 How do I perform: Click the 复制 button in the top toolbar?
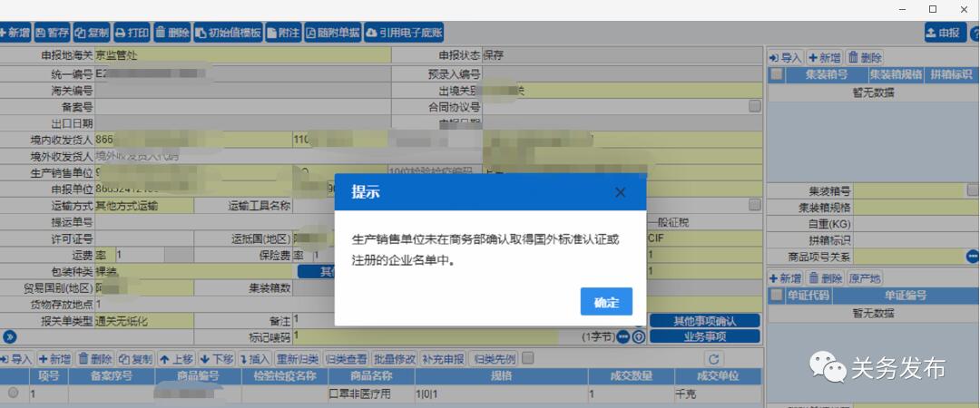(92, 33)
